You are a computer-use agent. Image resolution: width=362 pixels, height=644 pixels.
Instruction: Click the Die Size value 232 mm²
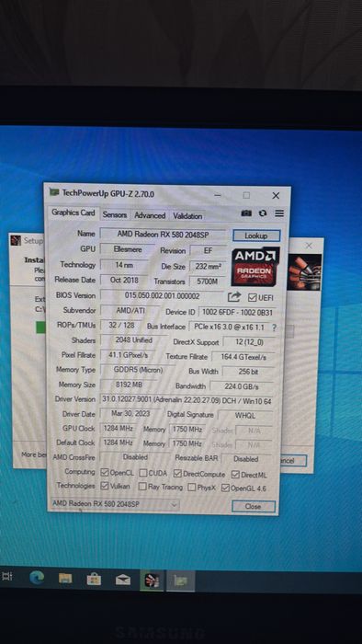[x=209, y=267]
